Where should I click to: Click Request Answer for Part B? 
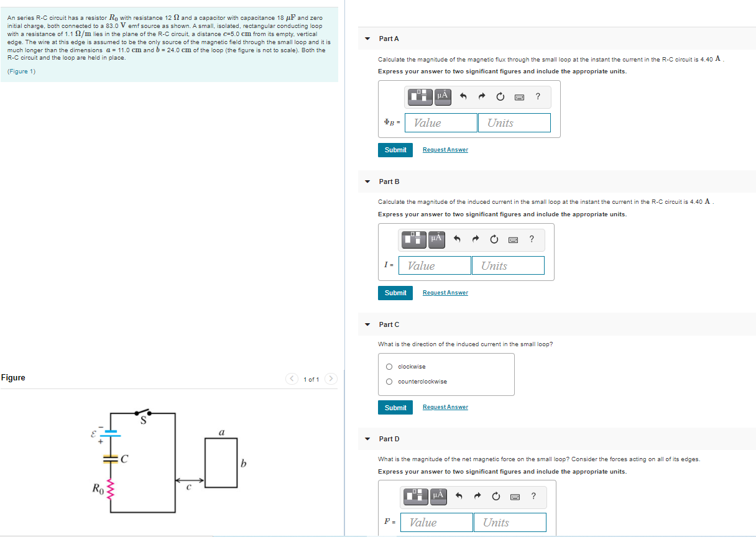[x=445, y=292]
